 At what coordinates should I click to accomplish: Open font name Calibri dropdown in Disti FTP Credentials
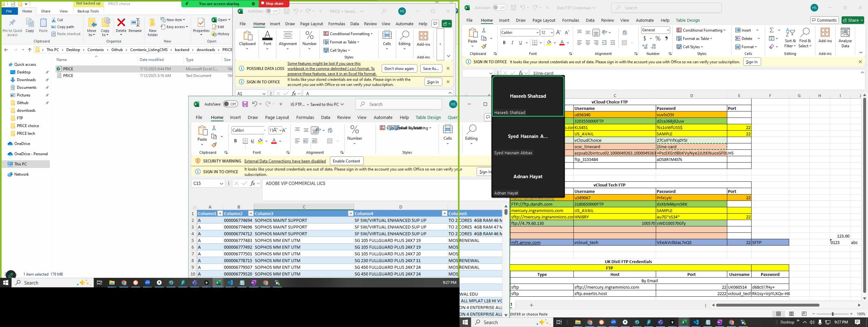537,32
